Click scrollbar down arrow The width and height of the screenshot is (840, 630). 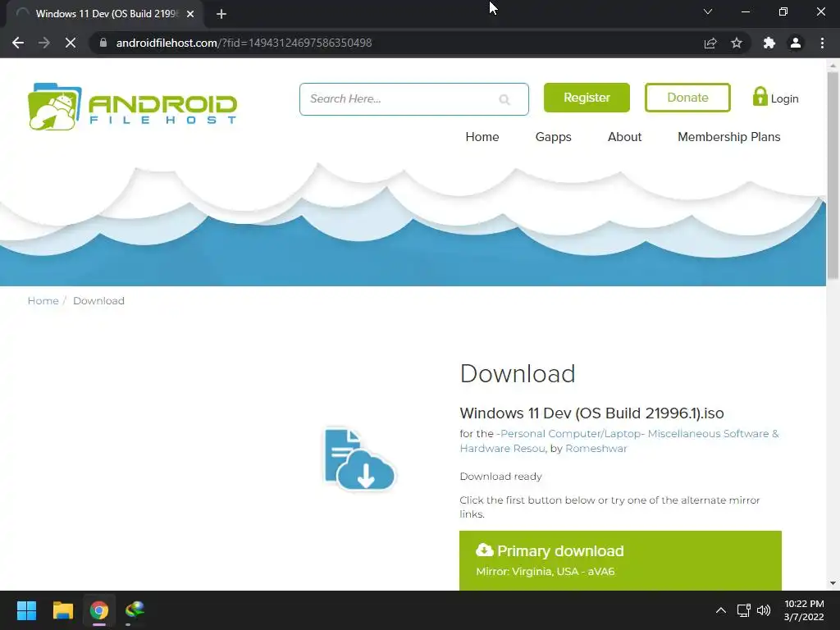point(833,583)
